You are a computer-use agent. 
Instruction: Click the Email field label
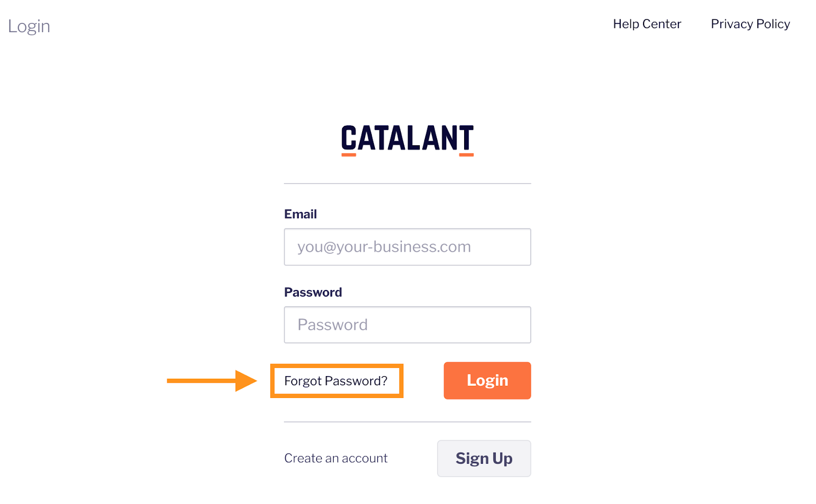[300, 214]
